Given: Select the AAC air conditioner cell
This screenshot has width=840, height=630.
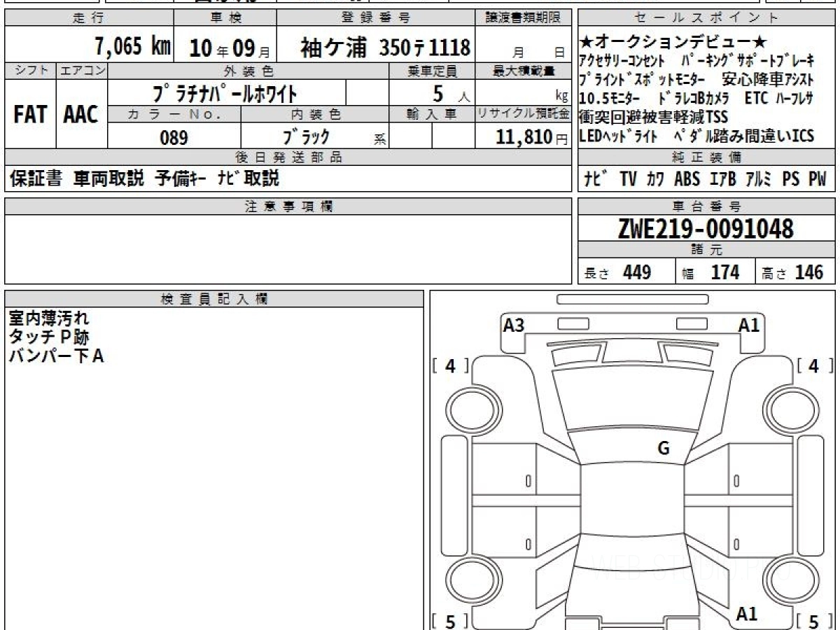Looking at the screenshot, I should [81, 115].
